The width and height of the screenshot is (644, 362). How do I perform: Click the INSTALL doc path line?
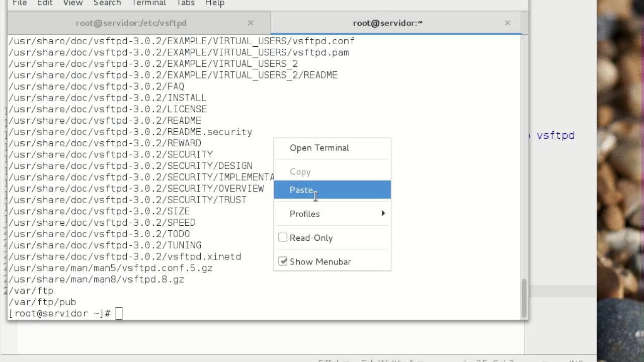click(107, 98)
